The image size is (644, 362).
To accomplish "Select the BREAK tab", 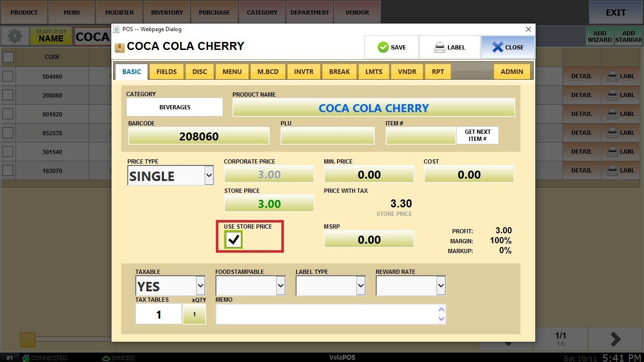I will pyautogui.click(x=339, y=72).
